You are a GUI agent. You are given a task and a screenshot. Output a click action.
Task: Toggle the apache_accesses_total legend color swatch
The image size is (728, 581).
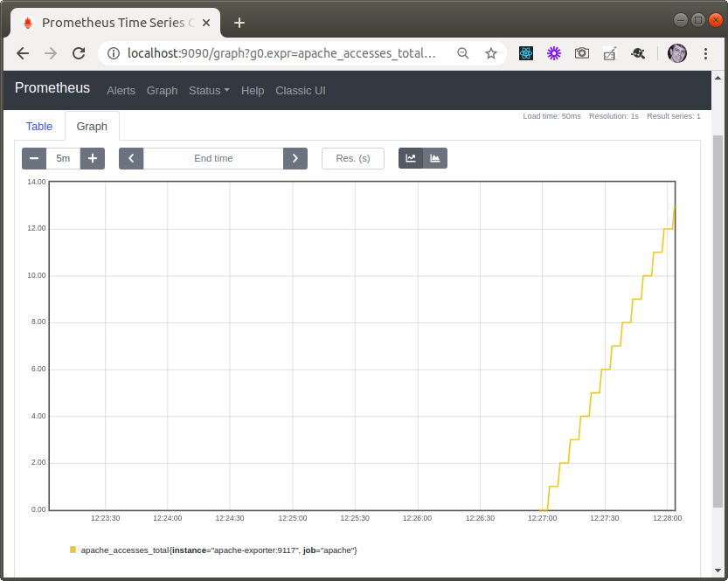point(73,550)
